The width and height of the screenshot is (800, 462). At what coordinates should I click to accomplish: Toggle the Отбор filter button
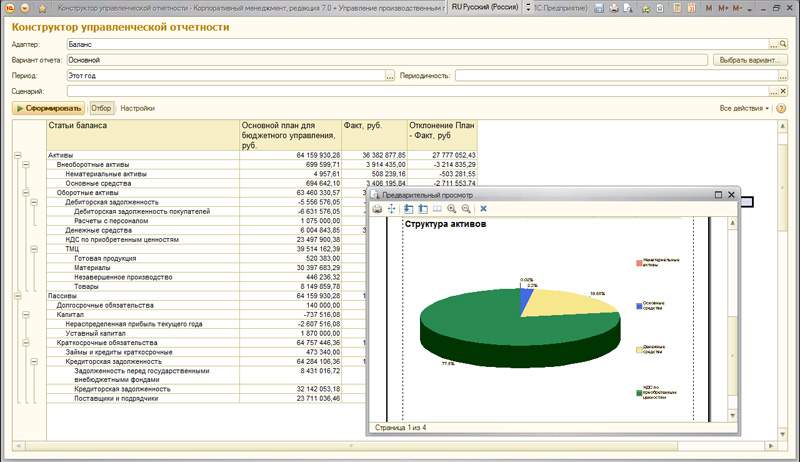tap(101, 108)
